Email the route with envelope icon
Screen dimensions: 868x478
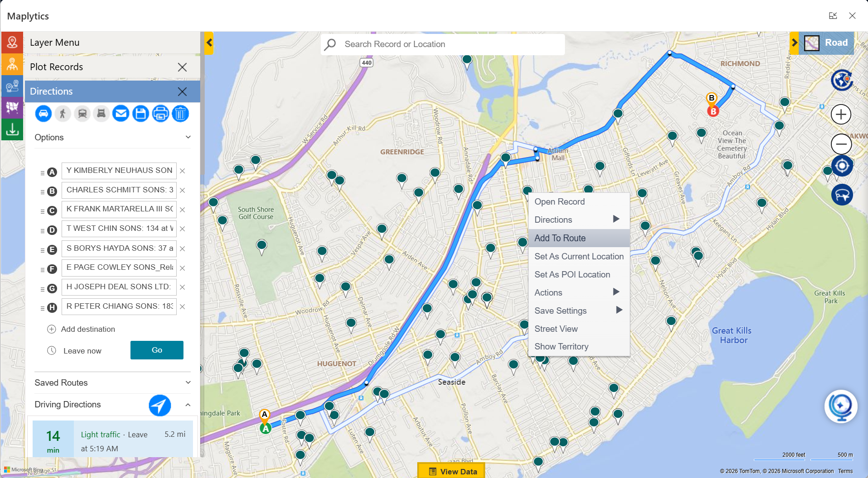point(121,113)
